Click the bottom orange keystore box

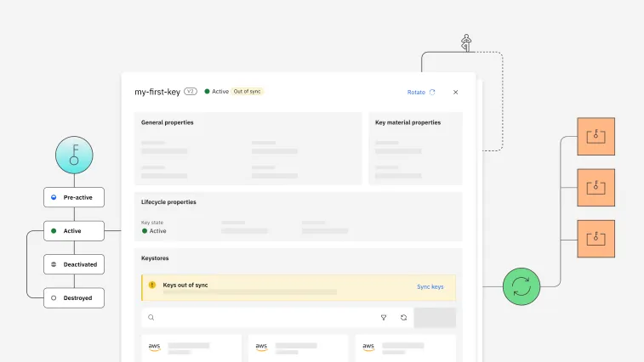tap(596, 239)
